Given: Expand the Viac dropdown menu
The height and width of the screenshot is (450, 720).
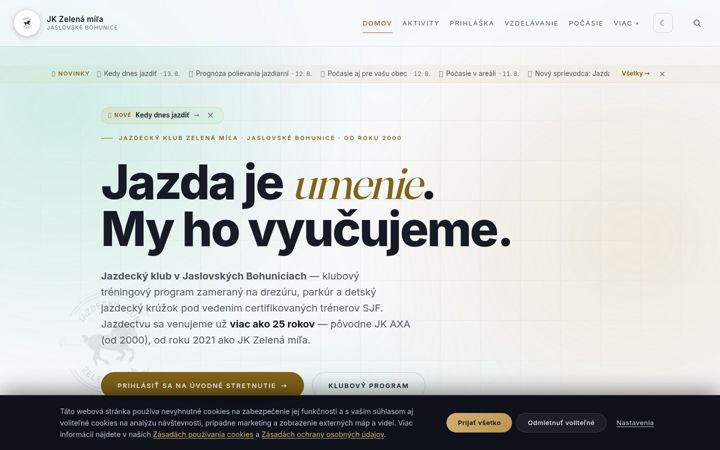Looking at the screenshot, I should 626,23.
